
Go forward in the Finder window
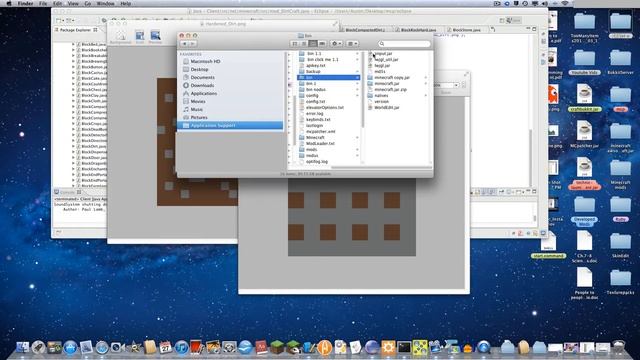pos(192,43)
